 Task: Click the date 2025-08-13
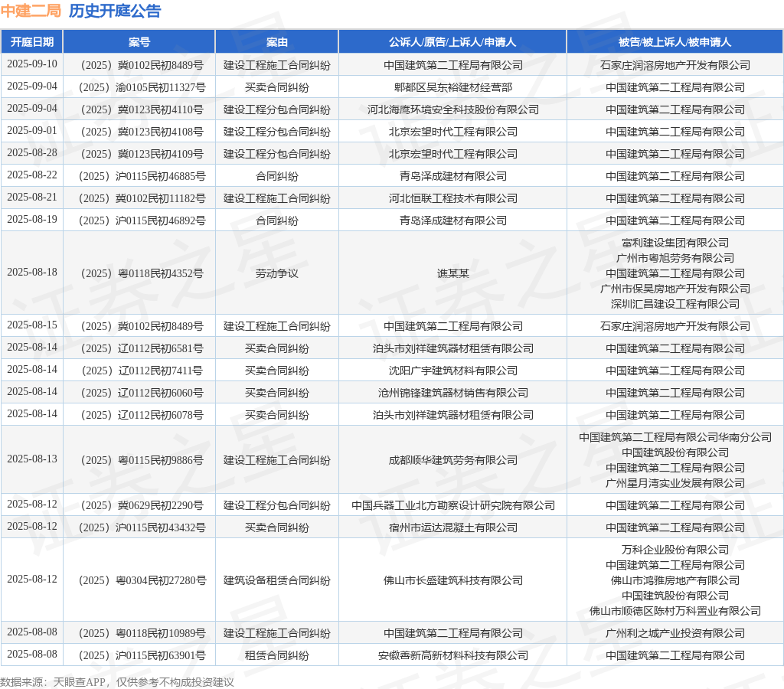coord(32,459)
